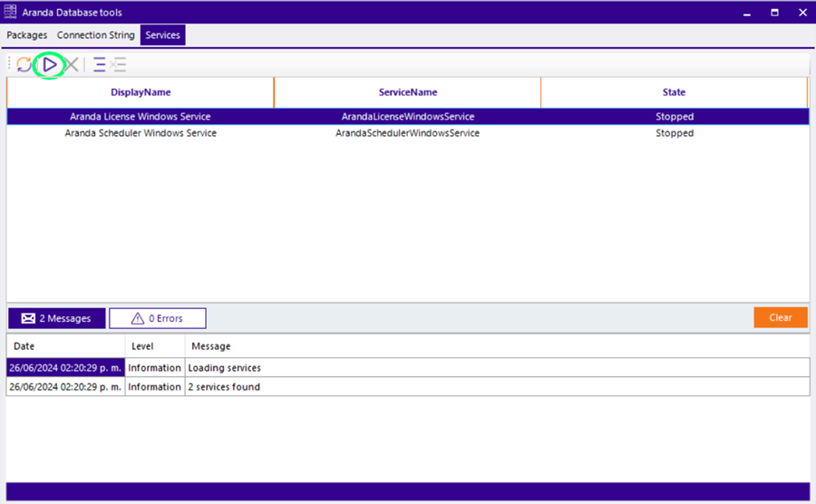The width and height of the screenshot is (816, 504).
Task: Click the Message column header in log
Action: pyautogui.click(x=497, y=346)
